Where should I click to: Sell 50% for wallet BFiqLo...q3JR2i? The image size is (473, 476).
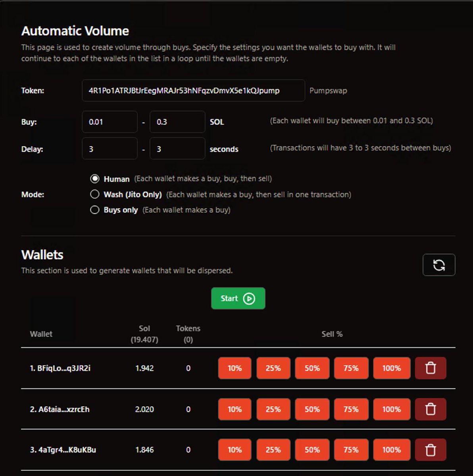[312, 368]
